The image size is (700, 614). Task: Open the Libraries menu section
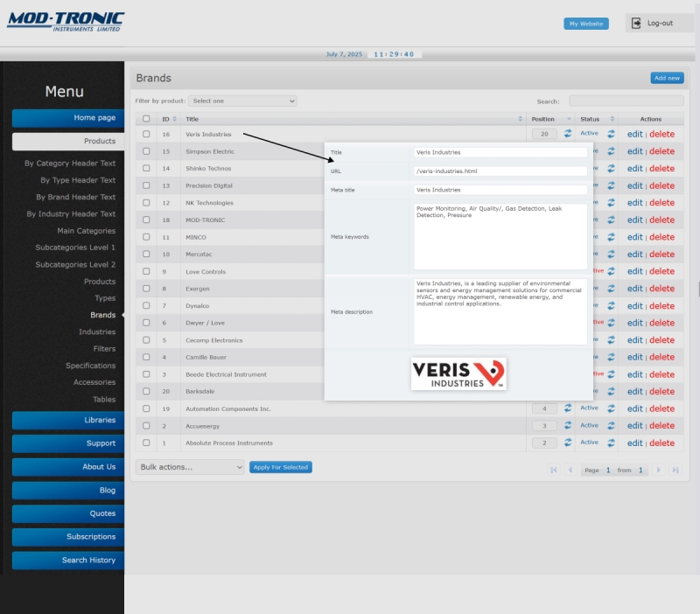pos(68,421)
